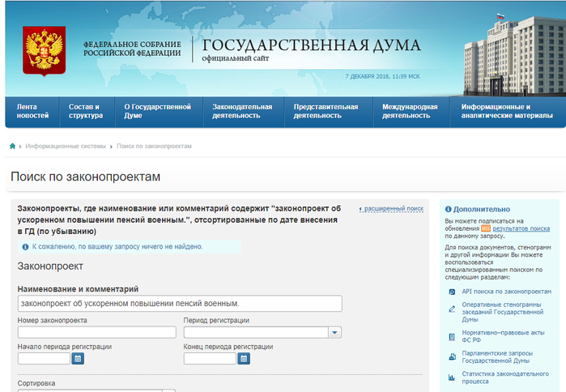Expand the Период регистрации dropdown
This screenshot has height=392, width=566.
tap(334, 332)
